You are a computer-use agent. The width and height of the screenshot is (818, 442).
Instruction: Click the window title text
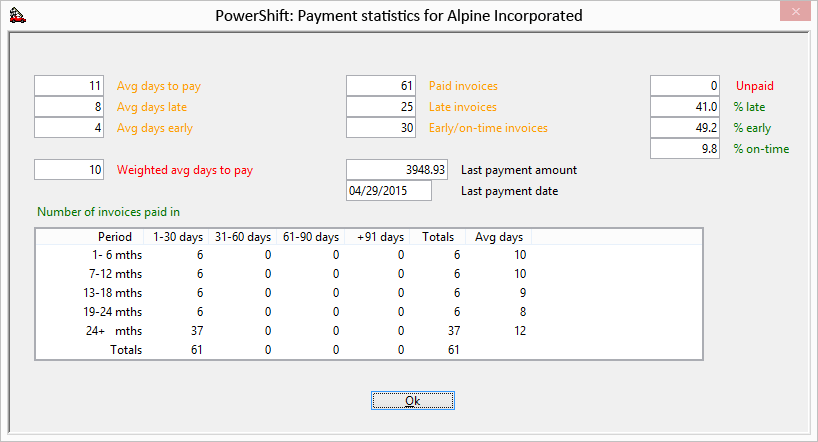pyautogui.click(x=399, y=16)
